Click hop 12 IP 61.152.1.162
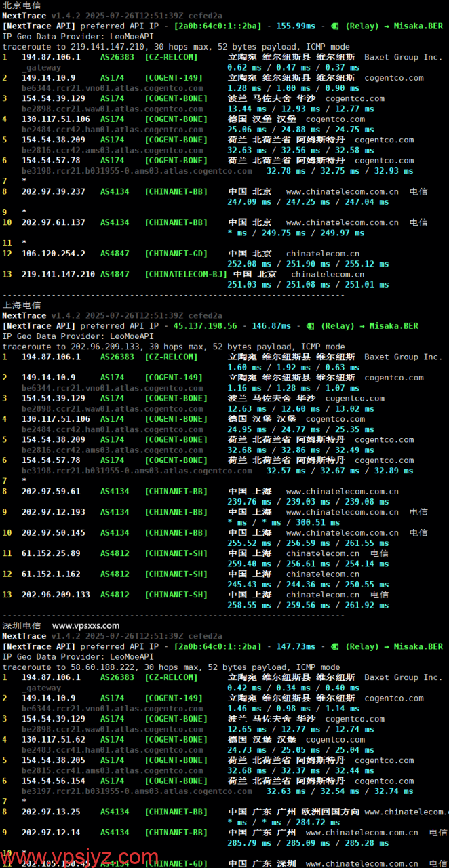The height and width of the screenshot is (868, 449). coord(51,574)
